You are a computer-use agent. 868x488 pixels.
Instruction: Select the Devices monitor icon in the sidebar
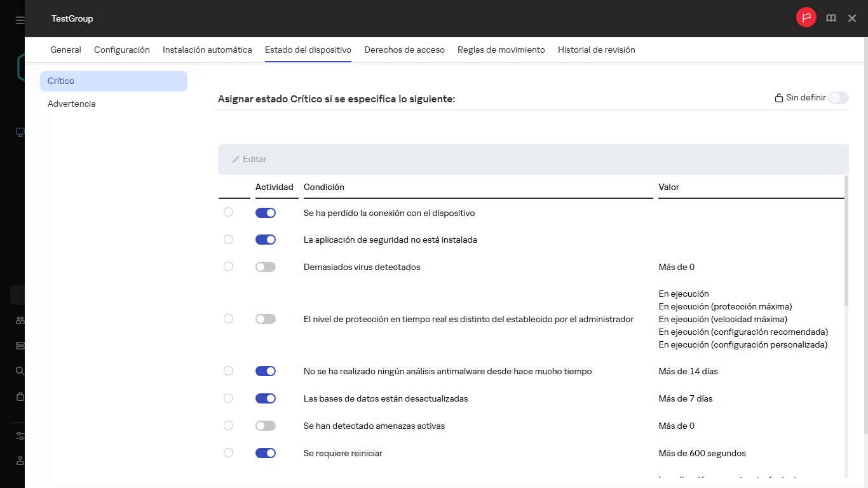[x=19, y=132]
